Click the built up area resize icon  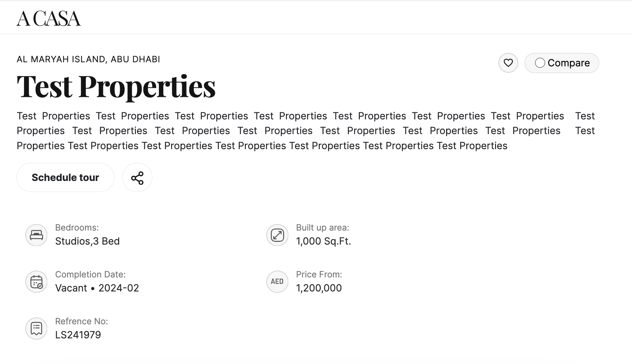coord(277,235)
